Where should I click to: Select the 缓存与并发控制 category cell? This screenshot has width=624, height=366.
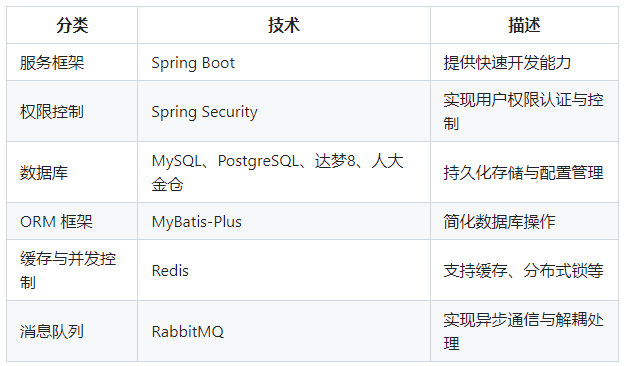pos(72,270)
